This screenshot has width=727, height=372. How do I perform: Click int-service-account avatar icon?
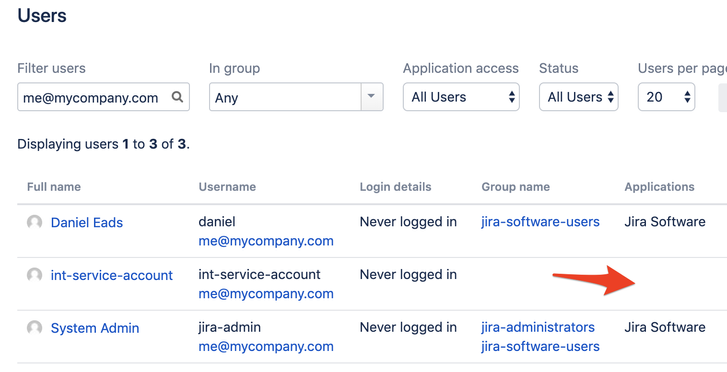tap(34, 276)
